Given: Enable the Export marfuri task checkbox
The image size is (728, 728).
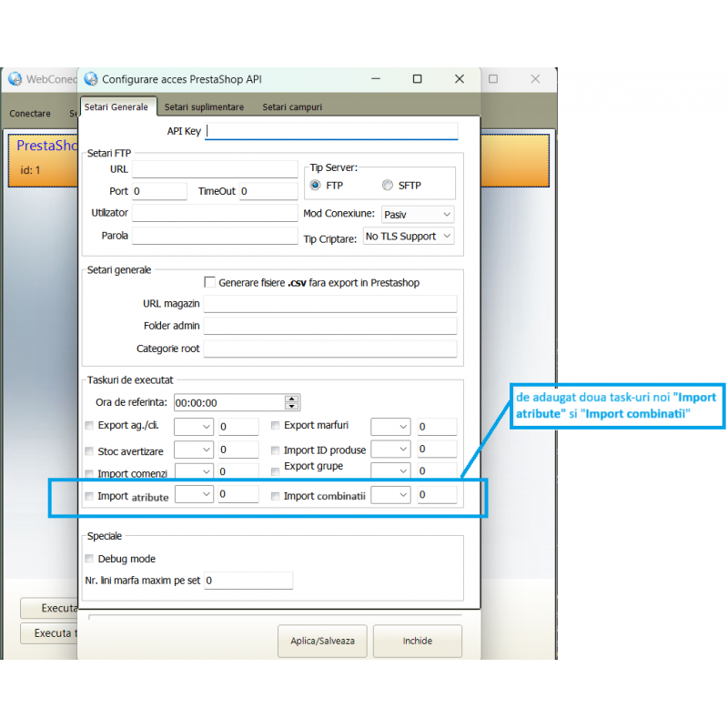Looking at the screenshot, I should tap(276, 426).
